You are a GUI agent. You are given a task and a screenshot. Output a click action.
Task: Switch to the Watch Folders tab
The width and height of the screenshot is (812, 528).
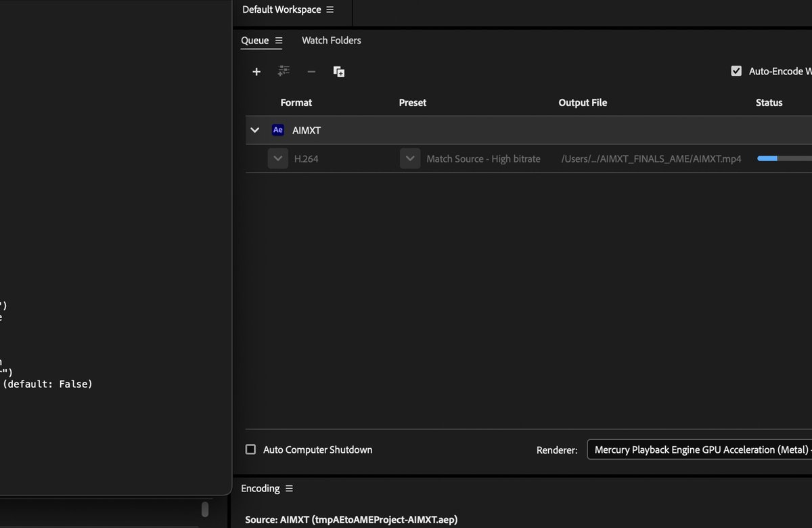pos(332,41)
